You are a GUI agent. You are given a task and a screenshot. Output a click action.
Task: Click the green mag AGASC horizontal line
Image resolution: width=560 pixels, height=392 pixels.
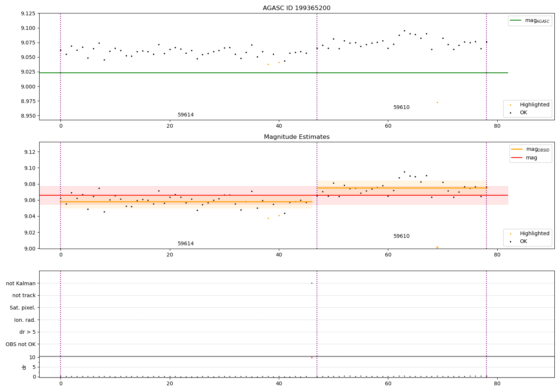pyautogui.click(x=273, y=73)
